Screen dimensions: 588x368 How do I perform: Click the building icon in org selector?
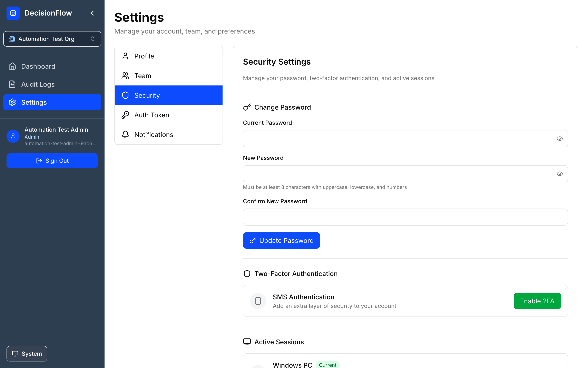tap(12, 39)
